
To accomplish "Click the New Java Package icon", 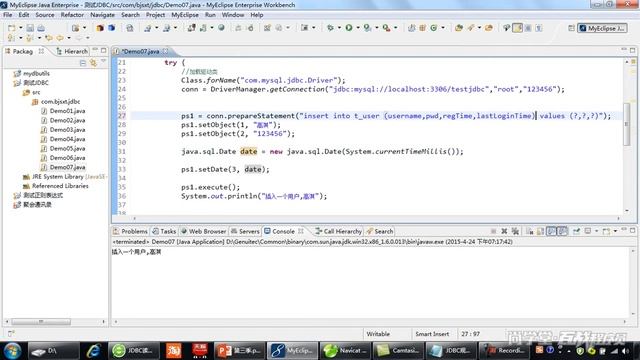I will [x=422, y=28].
